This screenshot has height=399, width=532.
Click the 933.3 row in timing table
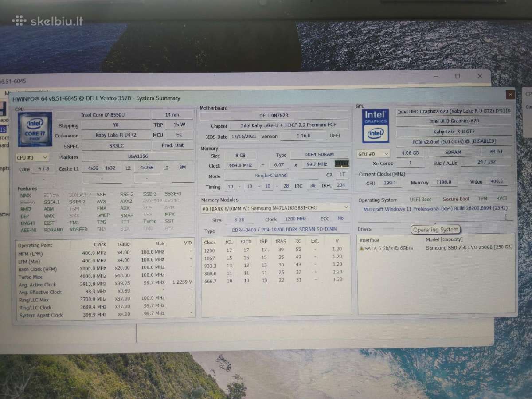(x=274, y=265)
